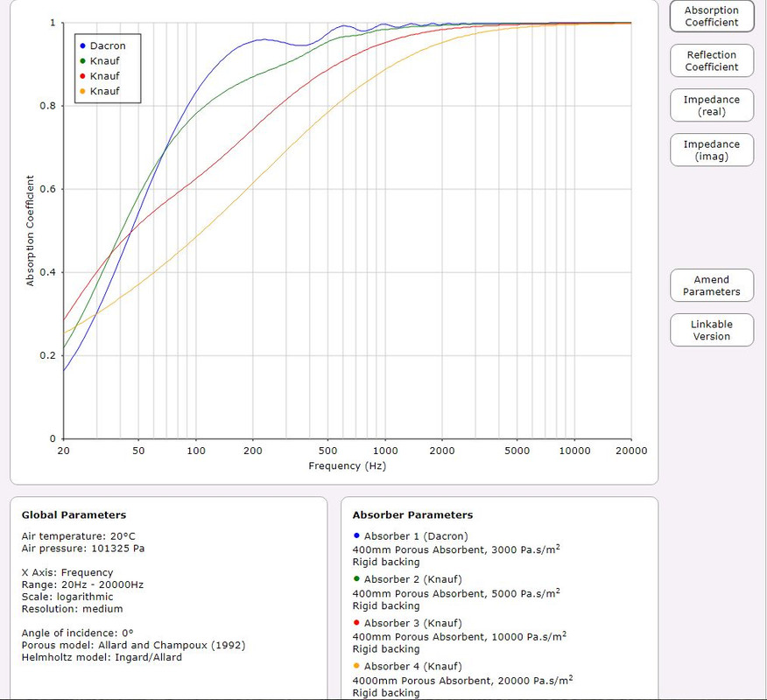
Task: Click the green Knauf legend dot
Action: (82, 61)
